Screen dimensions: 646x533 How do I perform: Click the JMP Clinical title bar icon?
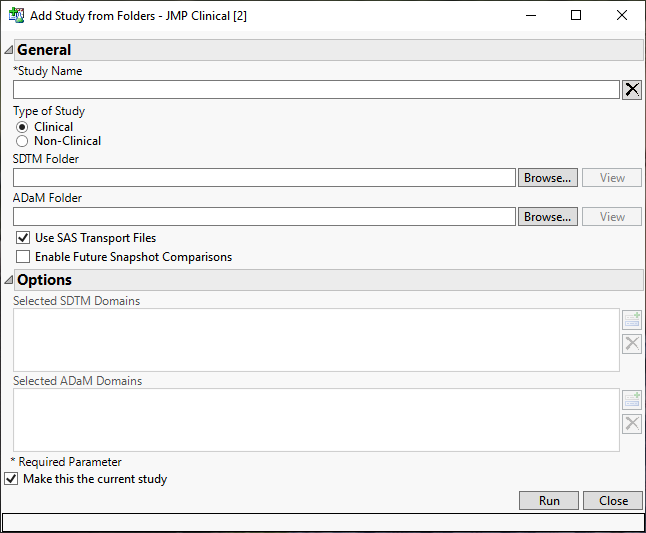(16, 15)
